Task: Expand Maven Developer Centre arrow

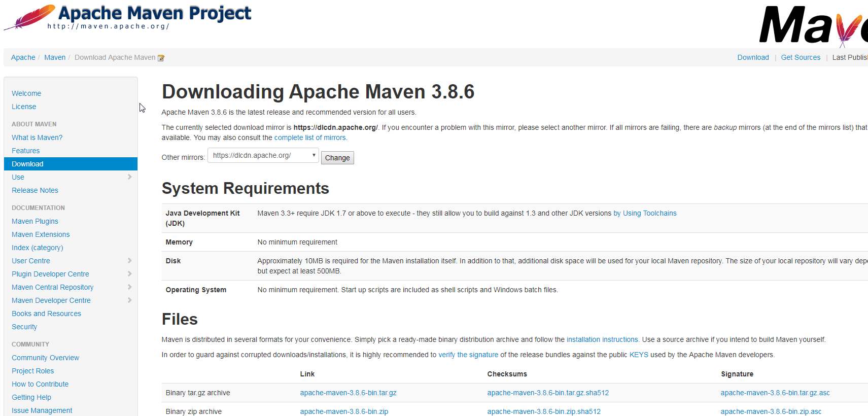Action: click(129, 300)
